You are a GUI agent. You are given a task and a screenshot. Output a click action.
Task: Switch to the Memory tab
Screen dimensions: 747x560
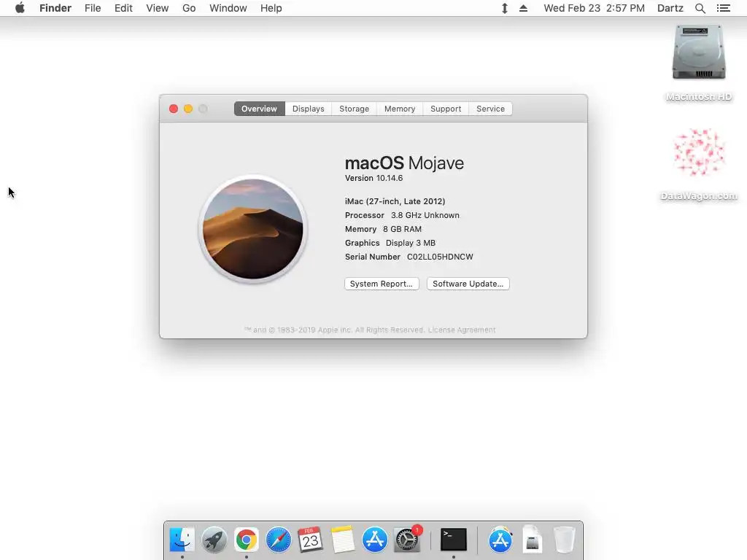pyautogui.click(x=400, y=109)
